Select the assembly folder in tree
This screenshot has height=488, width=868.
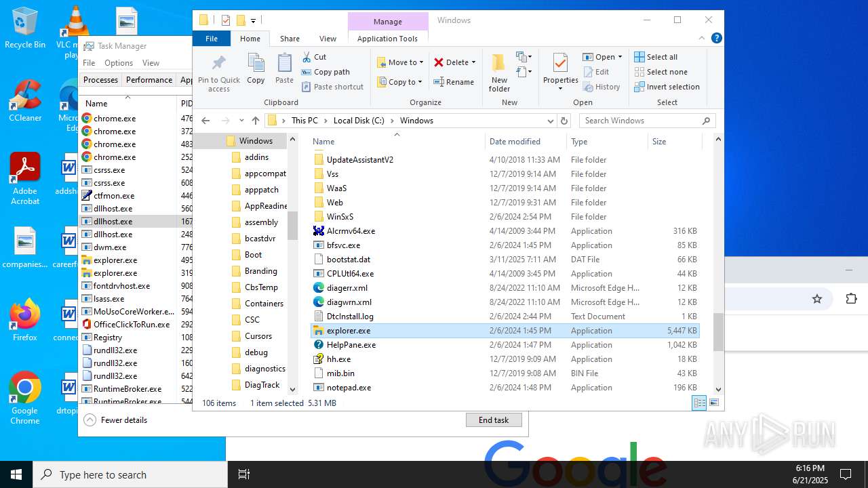261,222
